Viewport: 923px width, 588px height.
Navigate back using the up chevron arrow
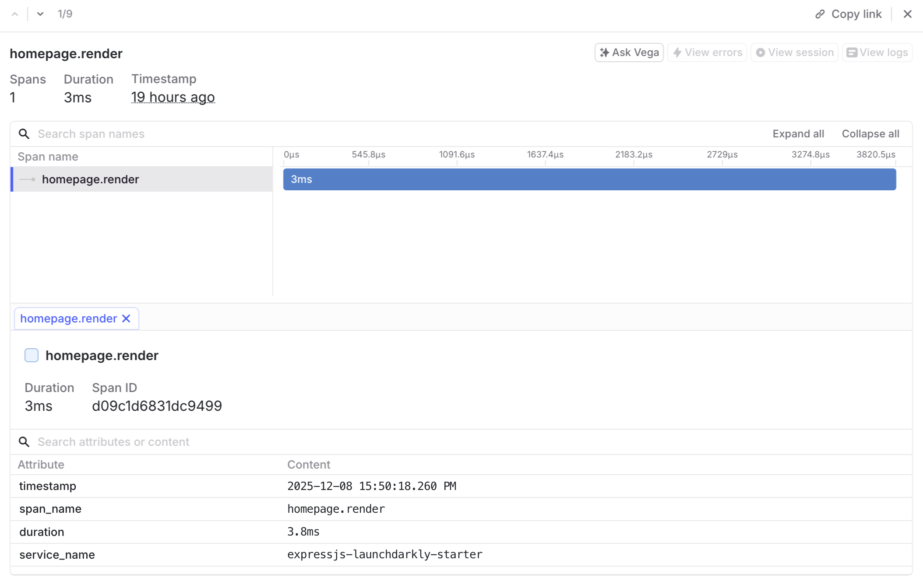(x=15, y=14)
